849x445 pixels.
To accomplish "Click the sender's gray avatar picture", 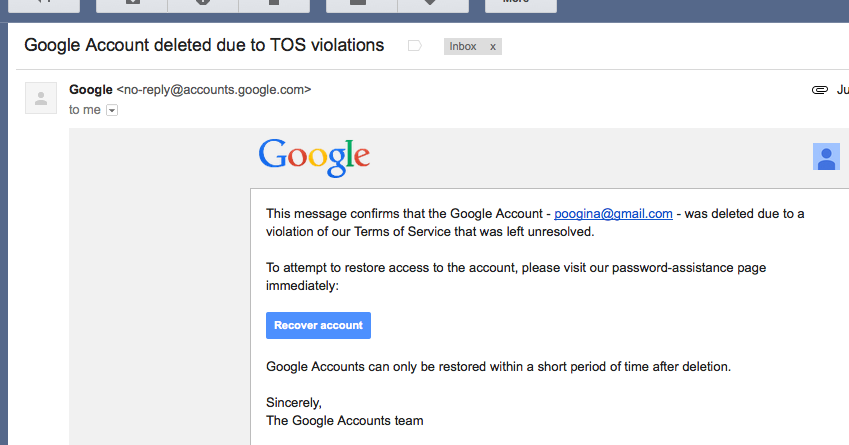I will [41, 98].
